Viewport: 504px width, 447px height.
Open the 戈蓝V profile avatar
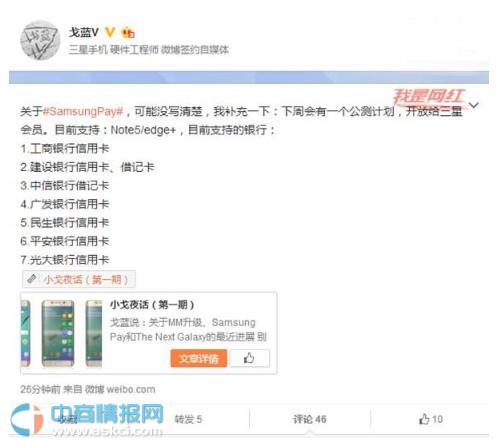(40, 40)
